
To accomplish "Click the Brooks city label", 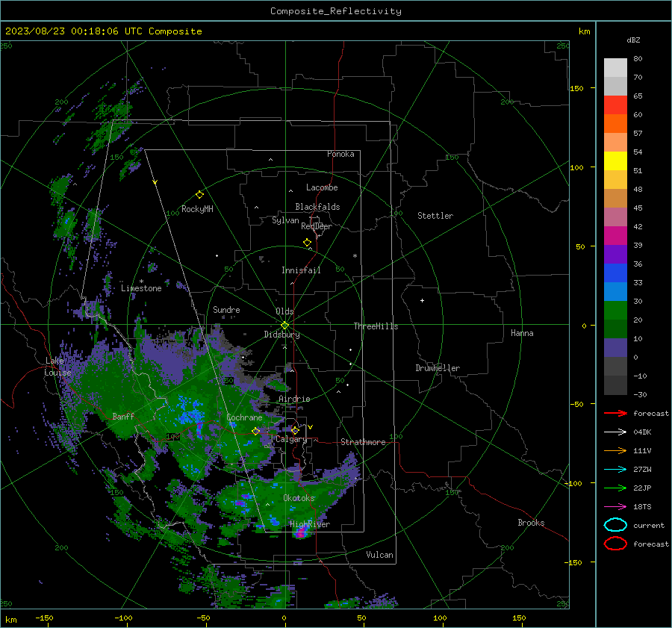I will point(531,523).
